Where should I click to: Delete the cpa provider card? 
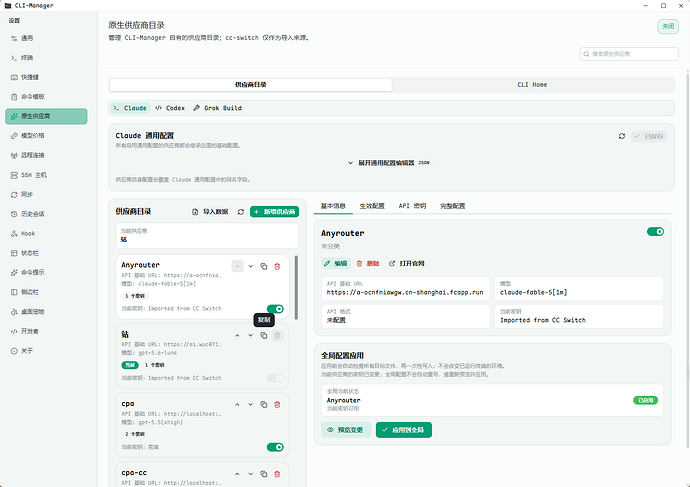click(277, 405)
